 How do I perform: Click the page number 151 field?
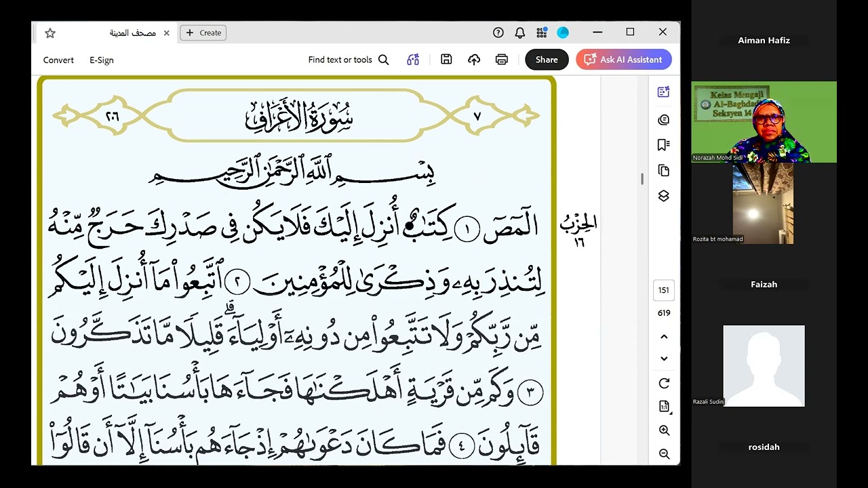tap(664, 290)
